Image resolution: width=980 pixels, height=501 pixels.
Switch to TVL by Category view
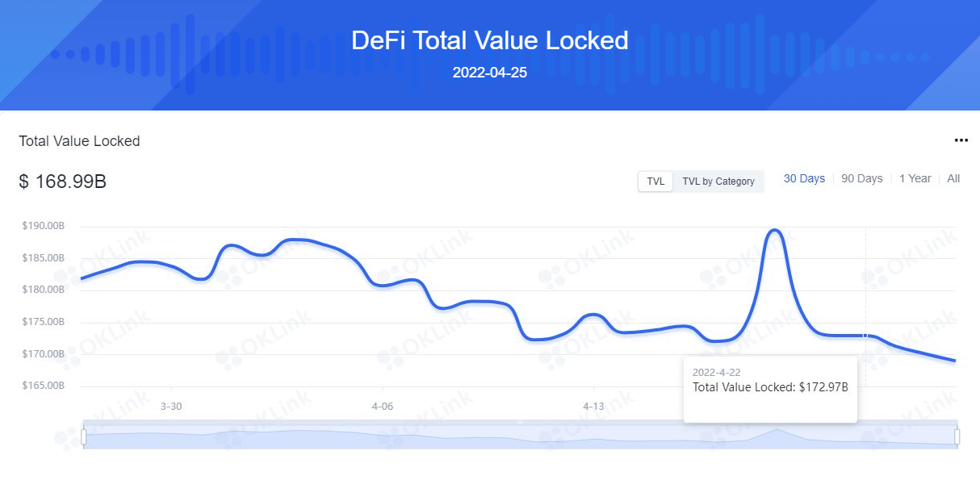[718, 182]
